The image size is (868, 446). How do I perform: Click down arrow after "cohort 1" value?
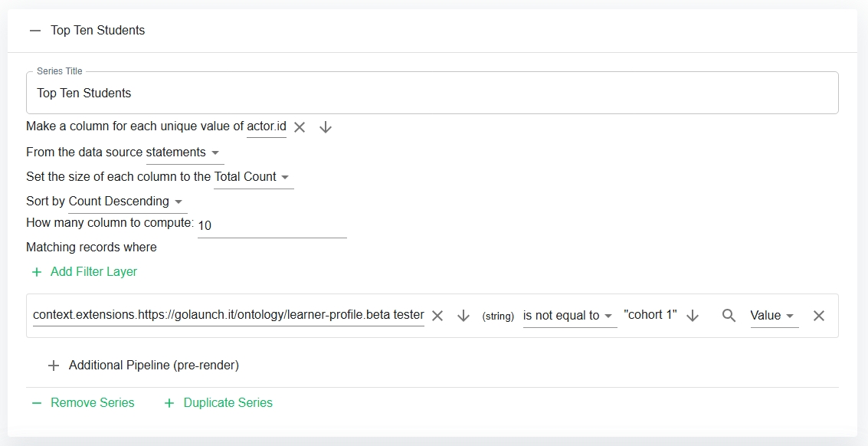click(693, 316)
